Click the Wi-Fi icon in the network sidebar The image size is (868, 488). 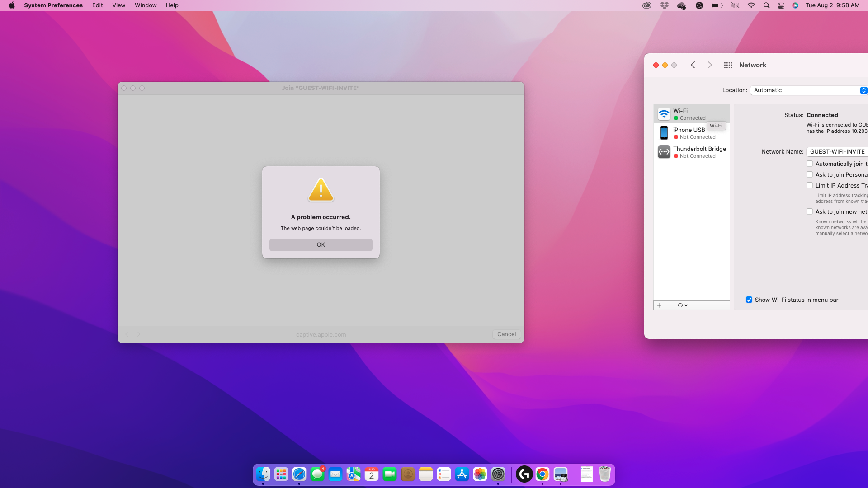tap(664, 114)
